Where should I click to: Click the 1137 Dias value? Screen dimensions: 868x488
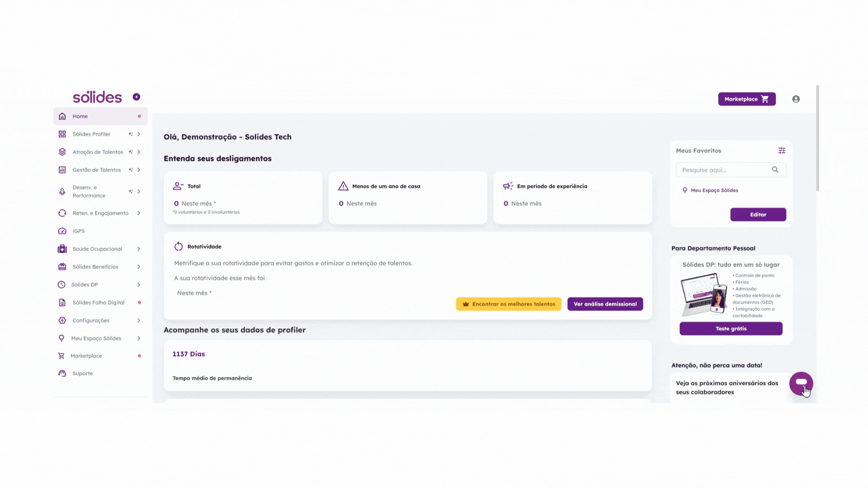point(189,354)
